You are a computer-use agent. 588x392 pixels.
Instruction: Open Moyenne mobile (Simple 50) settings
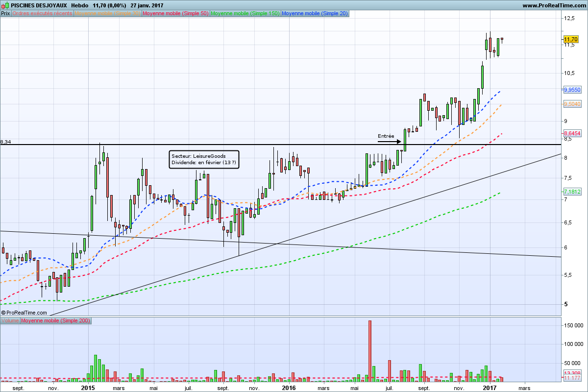click(175, 13)
